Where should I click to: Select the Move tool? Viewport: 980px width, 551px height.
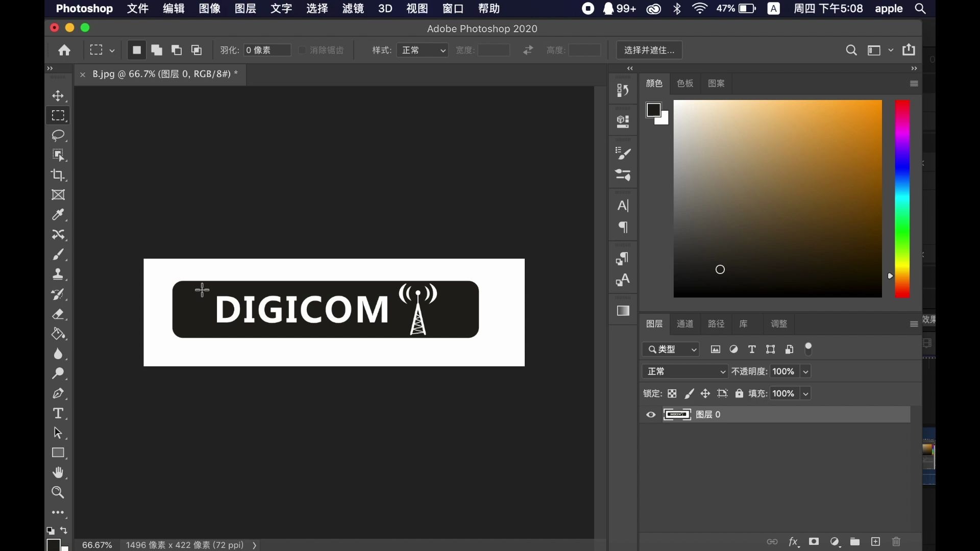(x=58, y=96)
